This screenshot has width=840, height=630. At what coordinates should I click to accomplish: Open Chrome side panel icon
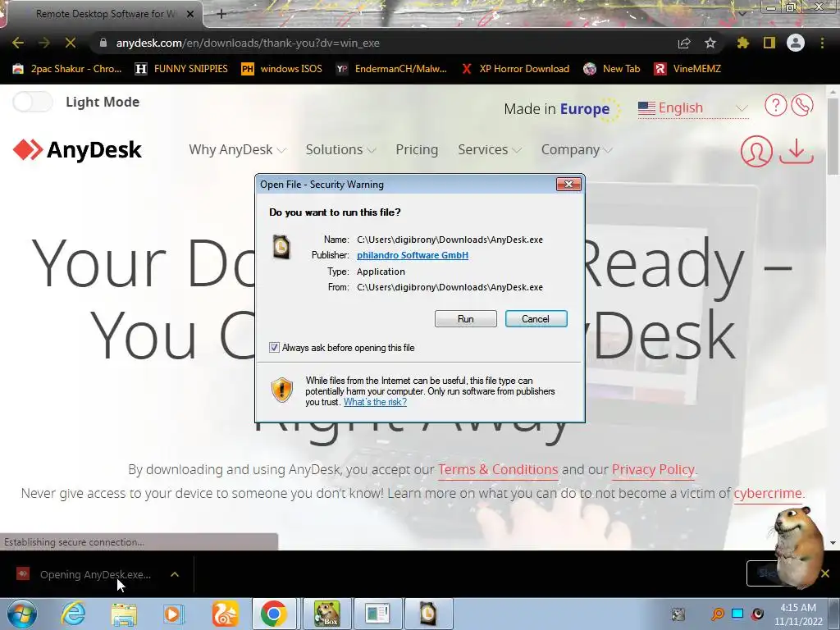769,43
